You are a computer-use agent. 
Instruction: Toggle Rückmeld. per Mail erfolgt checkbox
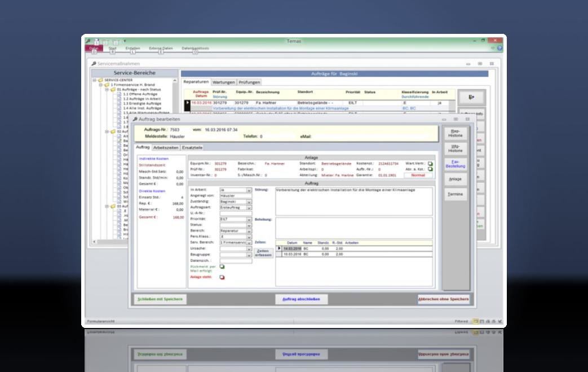click(222, 266)
